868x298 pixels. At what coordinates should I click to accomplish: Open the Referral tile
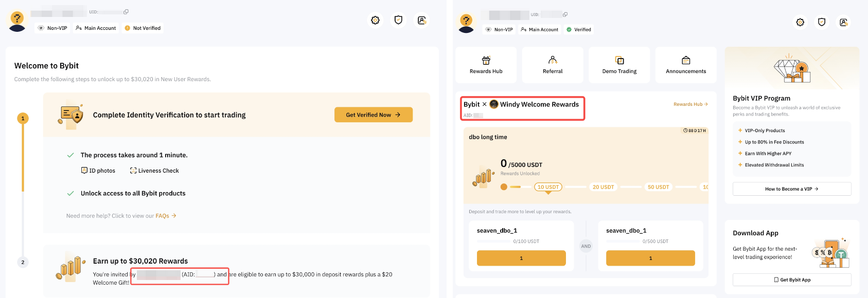(x=553, y=65)
